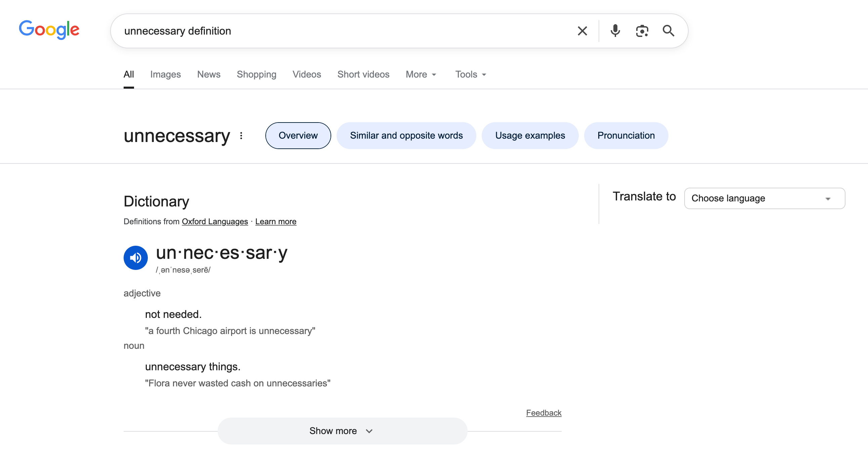Activate voice search with the microphone icon
868x472 pixels.
[x=615, y=31]
